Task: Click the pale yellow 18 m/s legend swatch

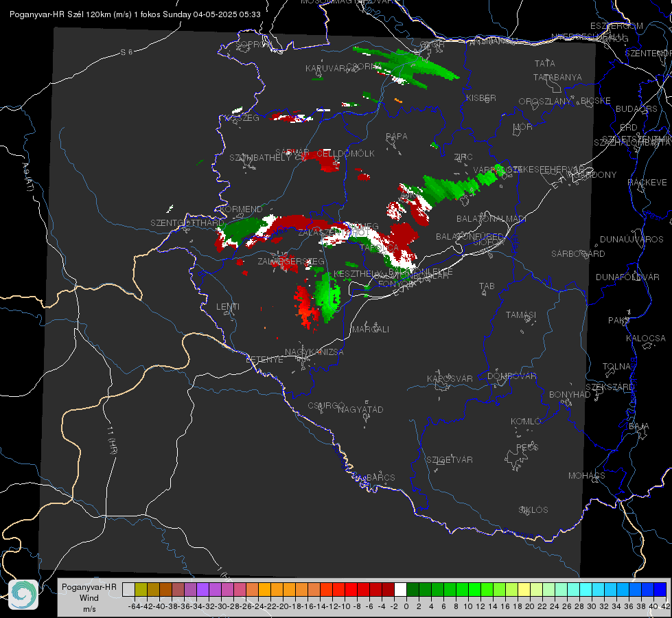Action: point(524,589)
